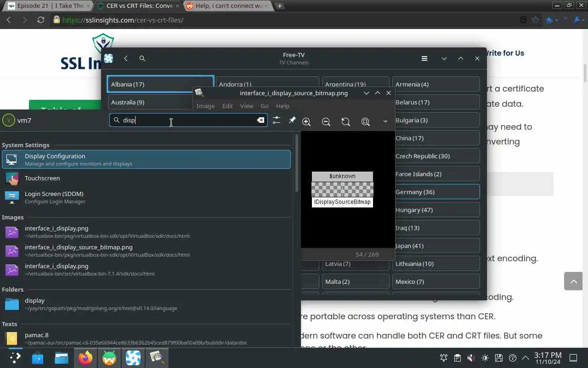Open pamac.8 text result

pos(147,339)
